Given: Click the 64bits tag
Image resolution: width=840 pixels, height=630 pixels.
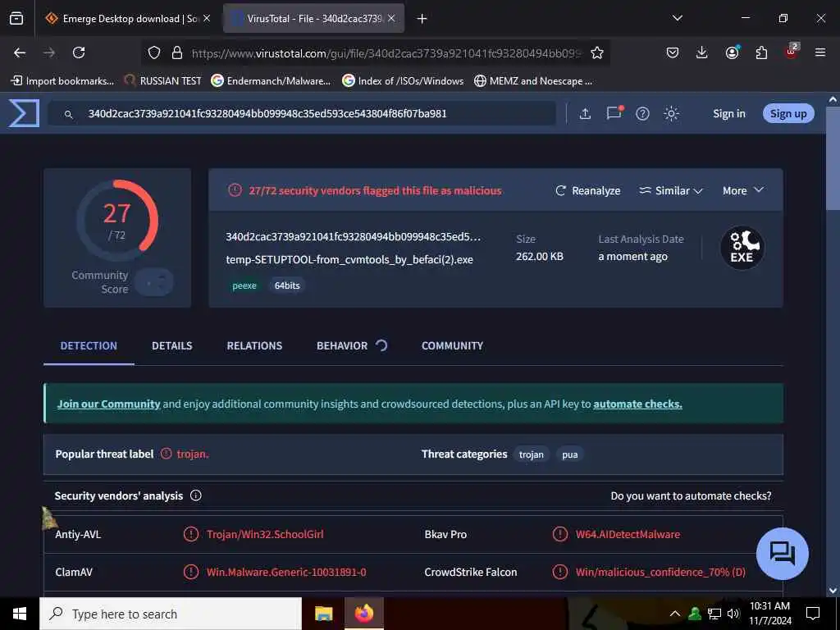Looking at the screenshot, I should point(287,285).
